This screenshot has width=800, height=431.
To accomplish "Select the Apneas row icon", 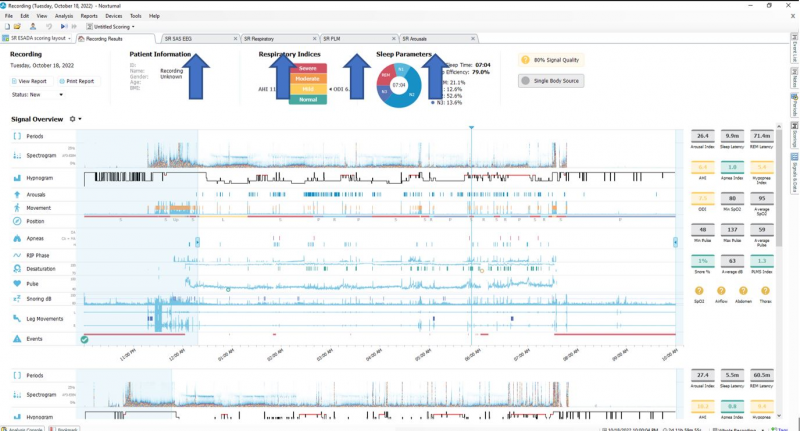I will [17, 238].
